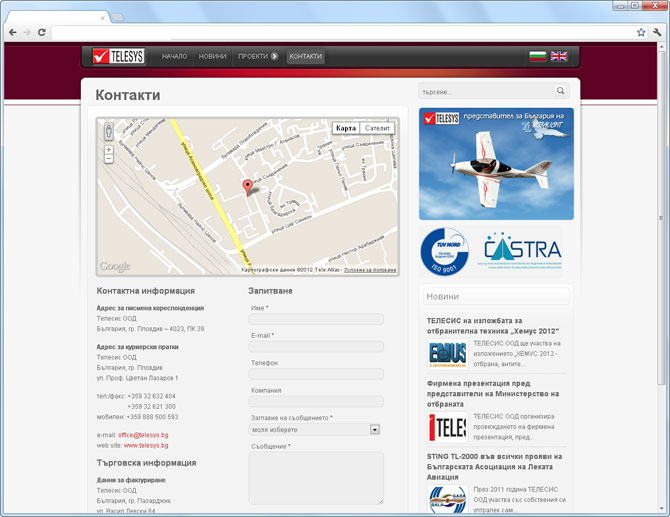
Task: Click the office@telesys.bg email link
Action: pos(143,435)
